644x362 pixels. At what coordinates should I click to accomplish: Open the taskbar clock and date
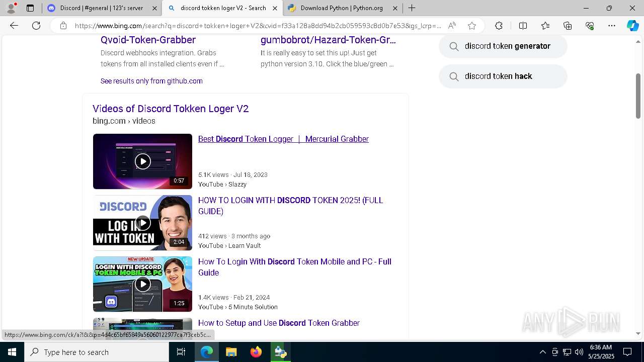click(601, 352)
